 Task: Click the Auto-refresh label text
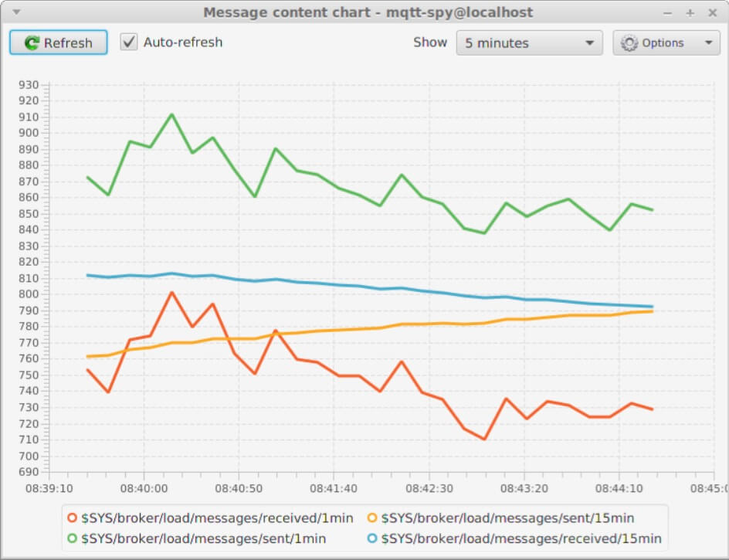(x=183, y=42)
